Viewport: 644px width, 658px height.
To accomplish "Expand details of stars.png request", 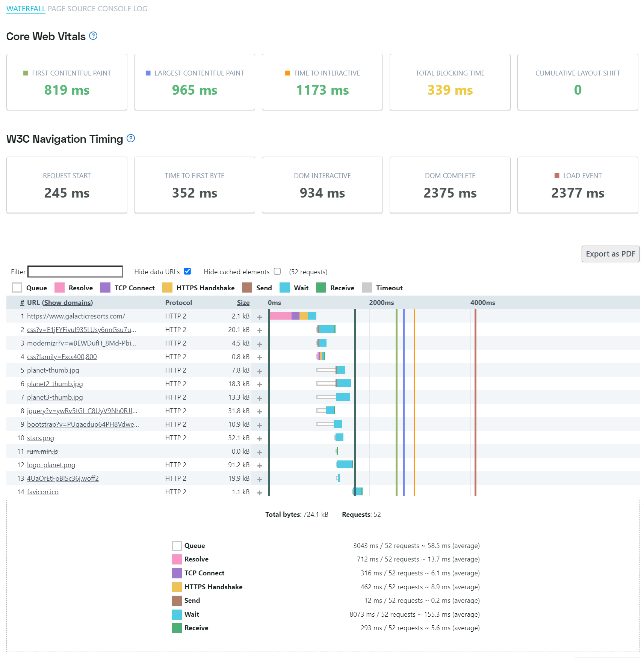I will click(x=260, y=439).
